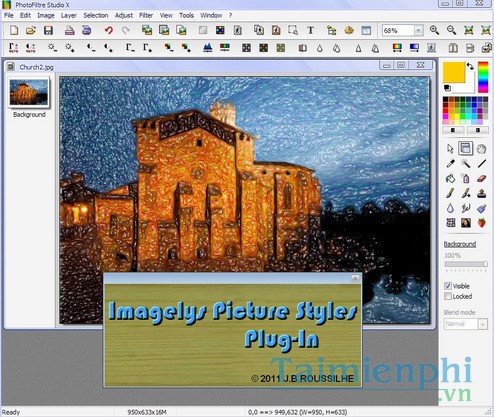Select the Art brush broom tool
Image resolution: width=494 pixels, height=417 pixels.
click(x=481, y=208)
